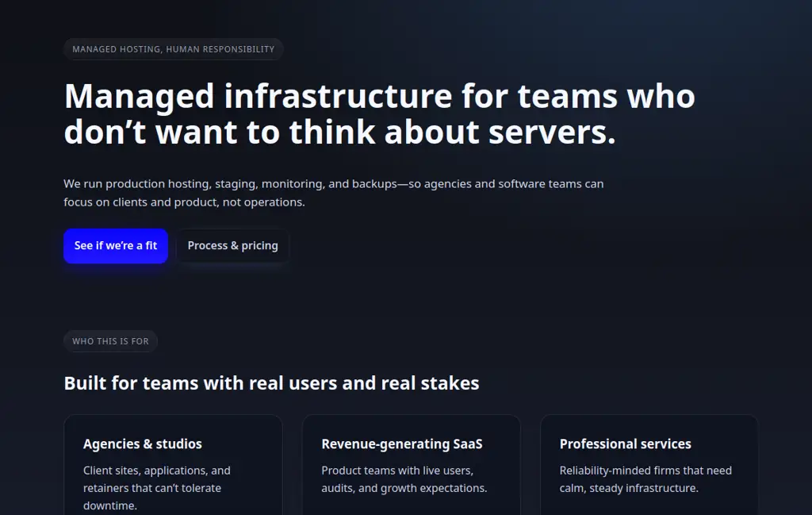Select the Agencies & studios card
The image size is (812, 515).
click(173, 464)
